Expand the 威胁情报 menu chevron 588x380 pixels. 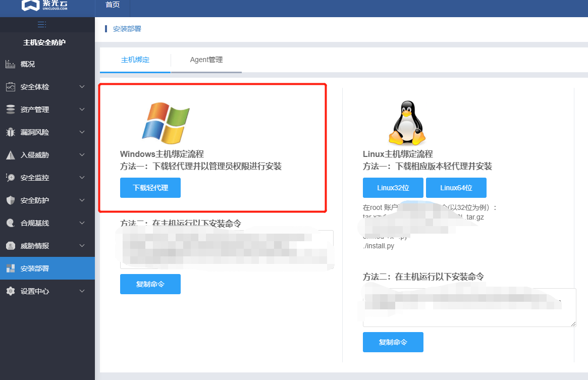(x=82, y=246)
